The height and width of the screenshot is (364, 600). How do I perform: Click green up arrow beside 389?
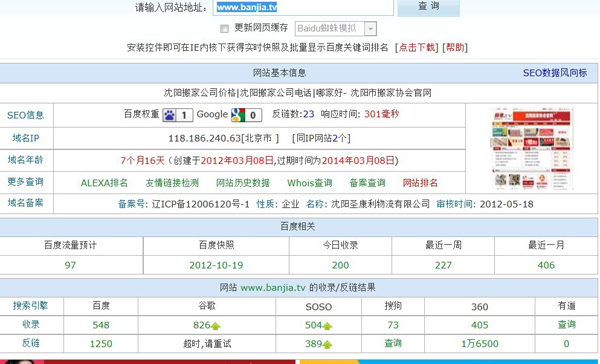(327, 344)
